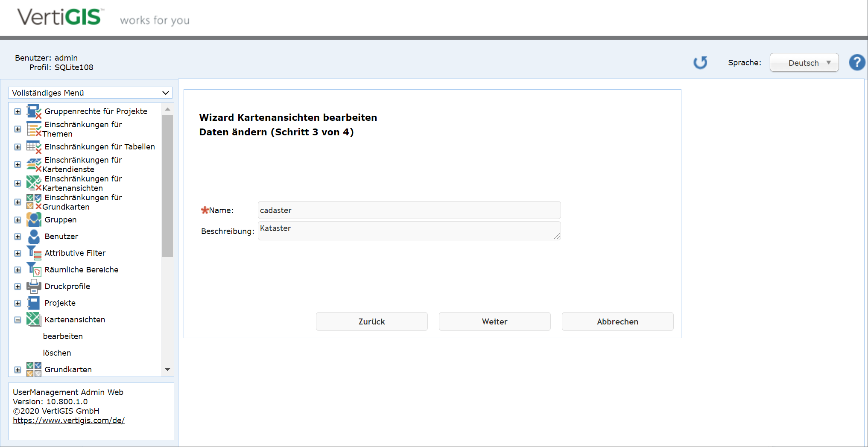Open the VertiGIS website link
This screenshot has height=447, width=868.
click(x=68, y=420)
